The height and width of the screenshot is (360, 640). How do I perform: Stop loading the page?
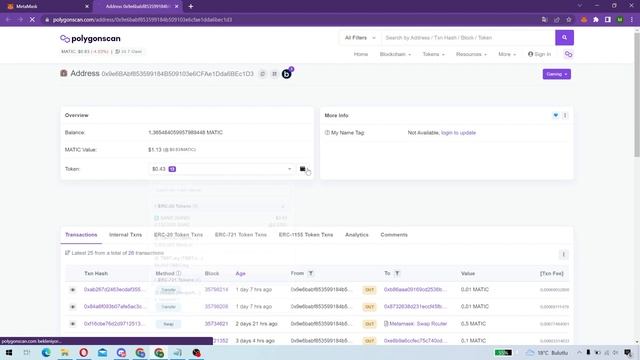[32, 20]
